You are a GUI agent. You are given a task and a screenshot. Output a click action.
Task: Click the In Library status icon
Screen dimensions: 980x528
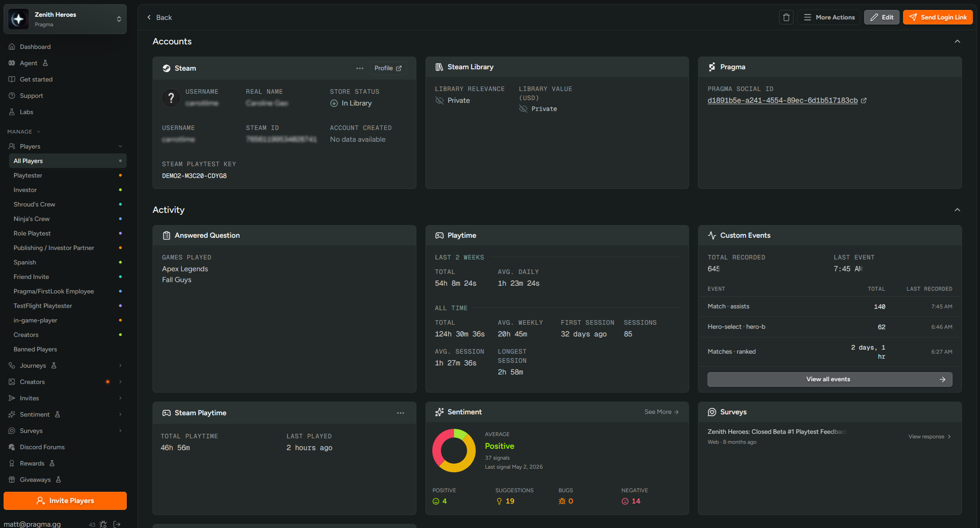[334, 103]
